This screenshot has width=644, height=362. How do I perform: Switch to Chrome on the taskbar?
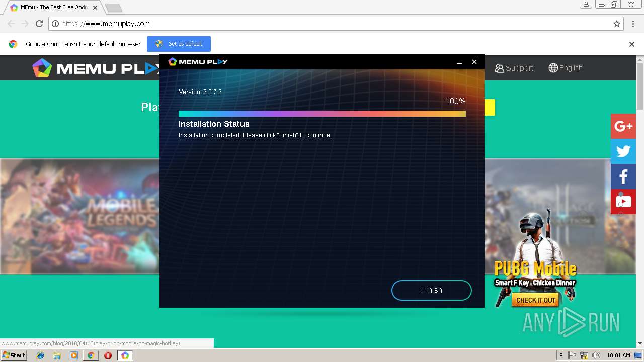coord(91,355)
